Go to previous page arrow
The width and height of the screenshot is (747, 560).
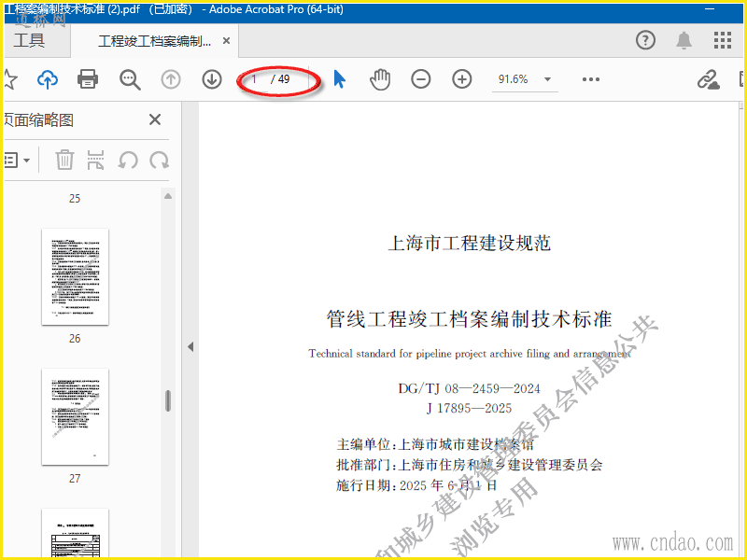coord(171,79)
